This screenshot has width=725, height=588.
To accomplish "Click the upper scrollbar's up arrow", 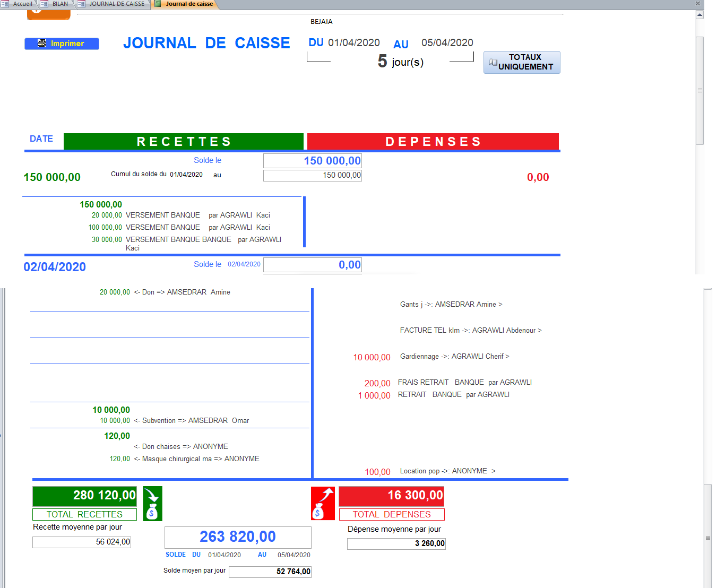I will point(700,15).
